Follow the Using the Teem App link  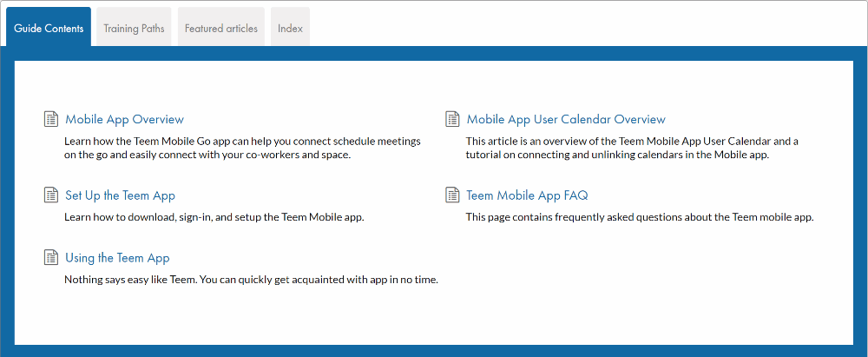tap(117, 258)
